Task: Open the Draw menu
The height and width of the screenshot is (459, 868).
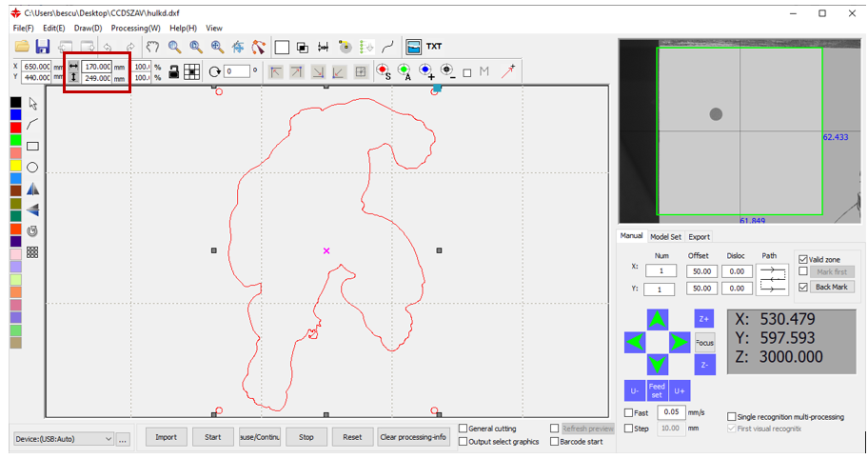Action: click(x=88, y=28)
